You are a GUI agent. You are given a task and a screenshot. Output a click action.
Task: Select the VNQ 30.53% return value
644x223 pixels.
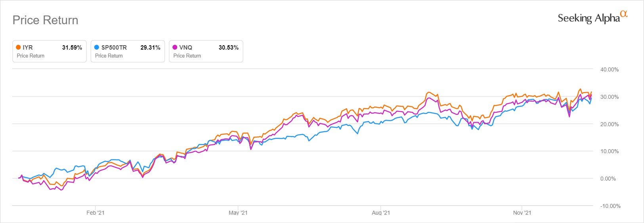coord(229,47)
